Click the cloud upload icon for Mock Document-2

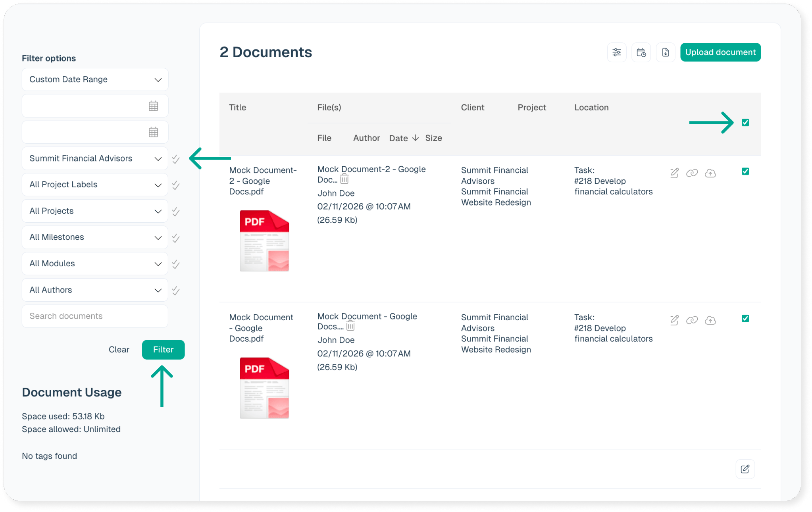(x=710, y=173)
